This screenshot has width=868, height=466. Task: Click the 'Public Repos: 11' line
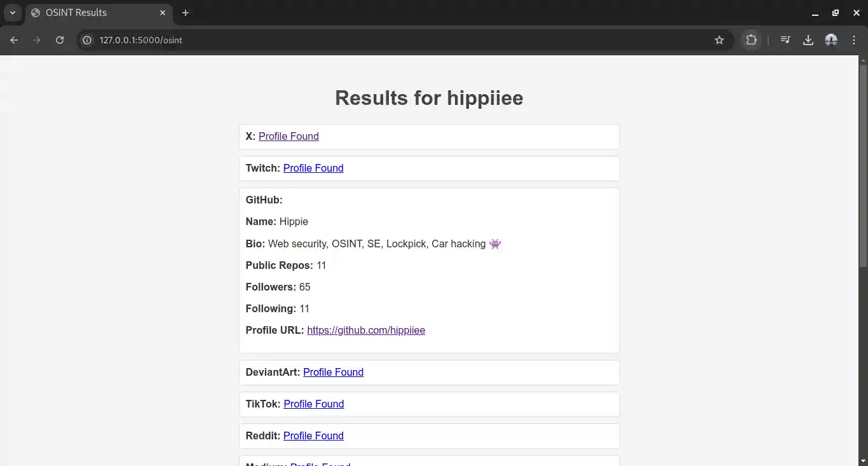286,265
